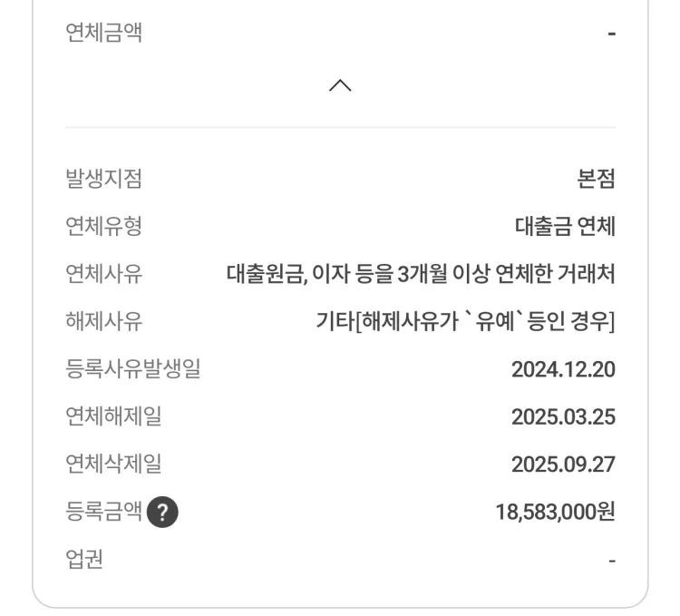Click the 등록사유발생일 label
The height and width of the screenshot is (616, 680).
pyautogui.click(x=133, y=369)
